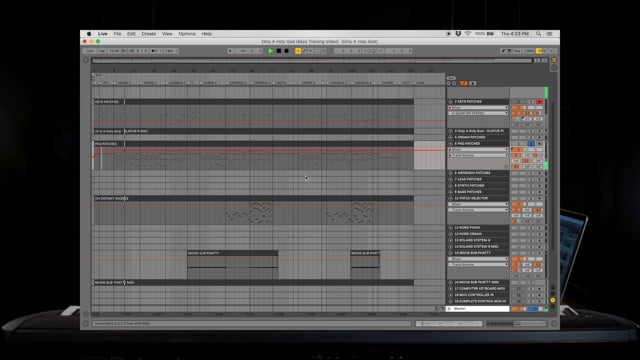
Task: Toggle the computer MIDI keyboard icon
Action: click(x=509, y=51)
